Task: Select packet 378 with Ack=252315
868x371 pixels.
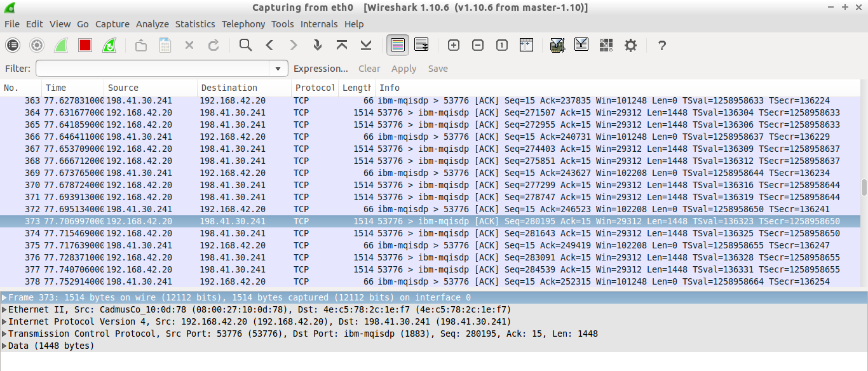Action: click(x=430, y=281)
